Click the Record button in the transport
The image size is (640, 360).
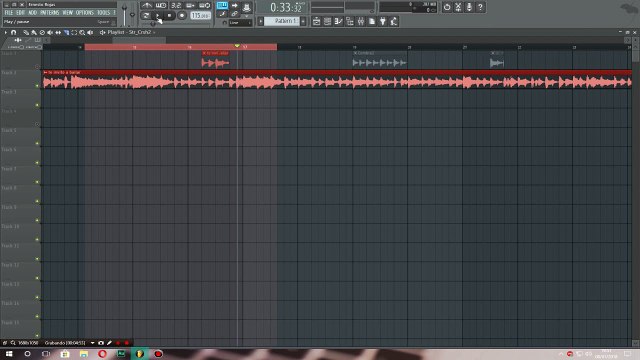pos(182,16)
